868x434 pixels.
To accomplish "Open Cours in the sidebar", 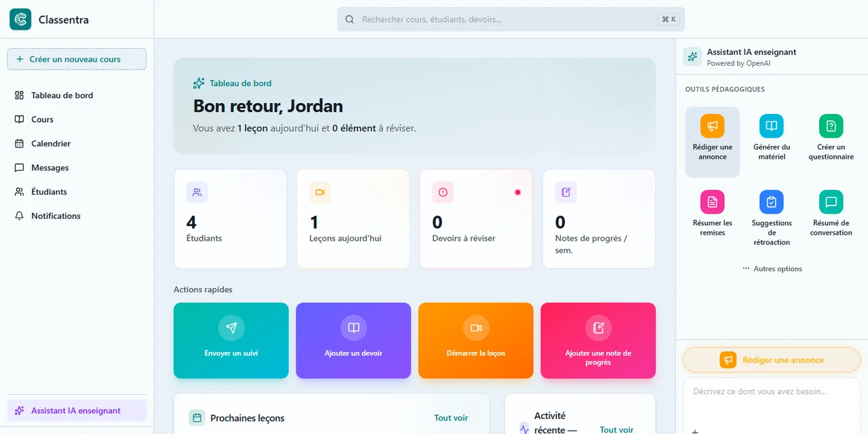I will pyautogui.click(x=77, y=119).
